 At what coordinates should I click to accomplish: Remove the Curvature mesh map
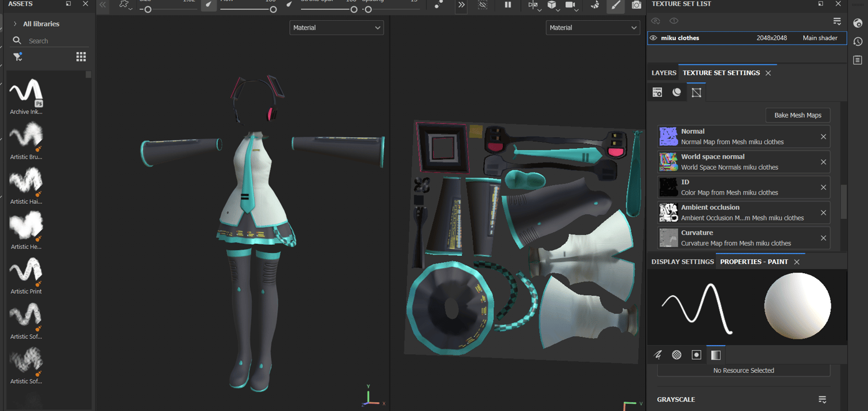[823, 238]
